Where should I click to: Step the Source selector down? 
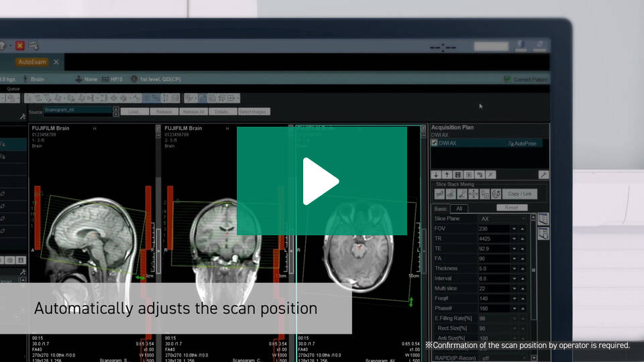(116, 114)
